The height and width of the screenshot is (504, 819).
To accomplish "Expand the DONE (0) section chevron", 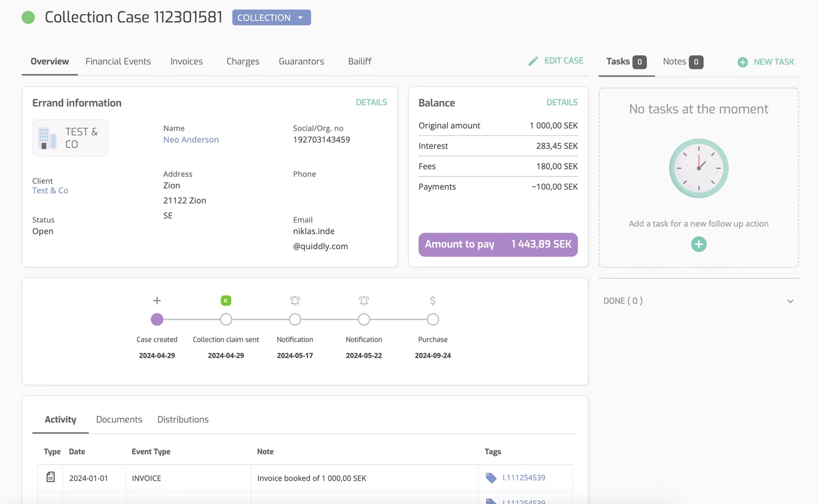I will tap(790, 301).
